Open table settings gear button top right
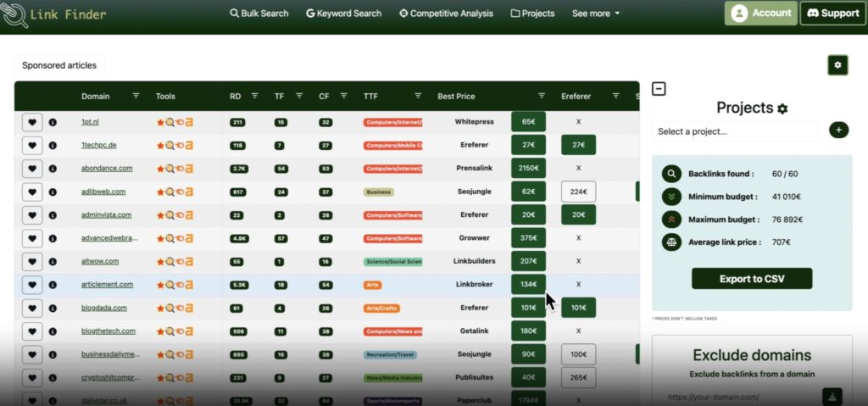This screenshot has width=868, height=406. point(837,65)
